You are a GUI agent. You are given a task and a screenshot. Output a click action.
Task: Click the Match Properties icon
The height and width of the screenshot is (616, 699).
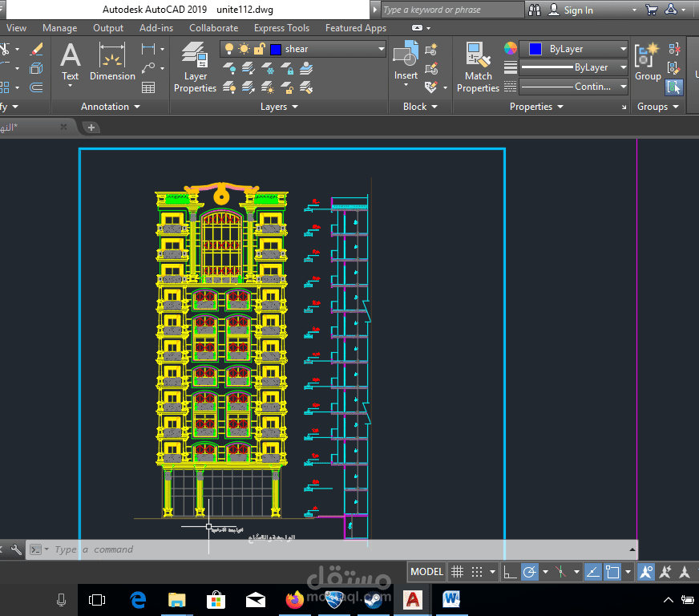[478, 67]
